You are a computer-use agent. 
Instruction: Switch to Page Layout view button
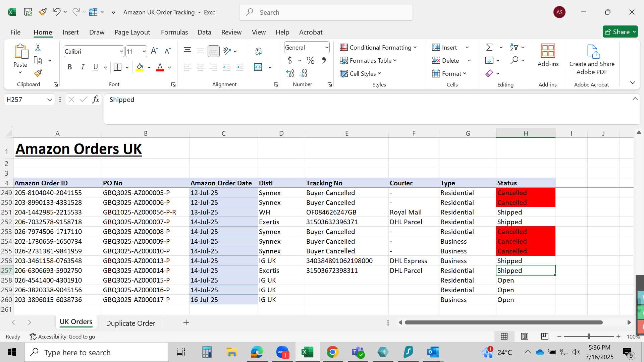(x=525, y=336)
